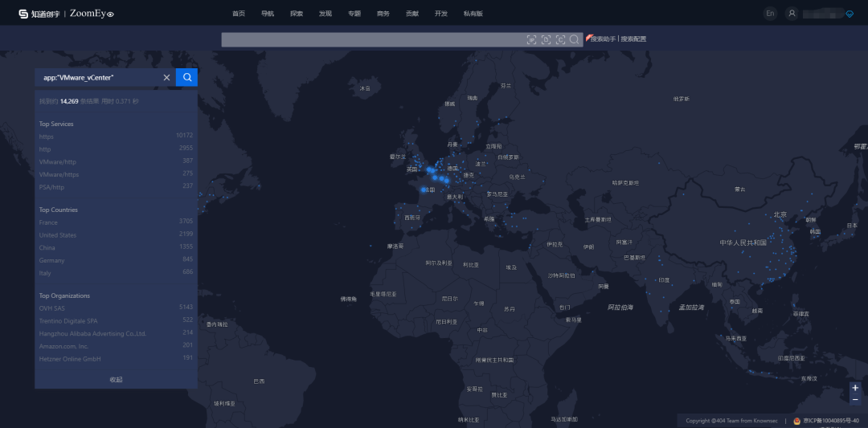Click the domain search icon in the top search bar
Viewport: 868px width, 428px height.
[x=546, y=39]
